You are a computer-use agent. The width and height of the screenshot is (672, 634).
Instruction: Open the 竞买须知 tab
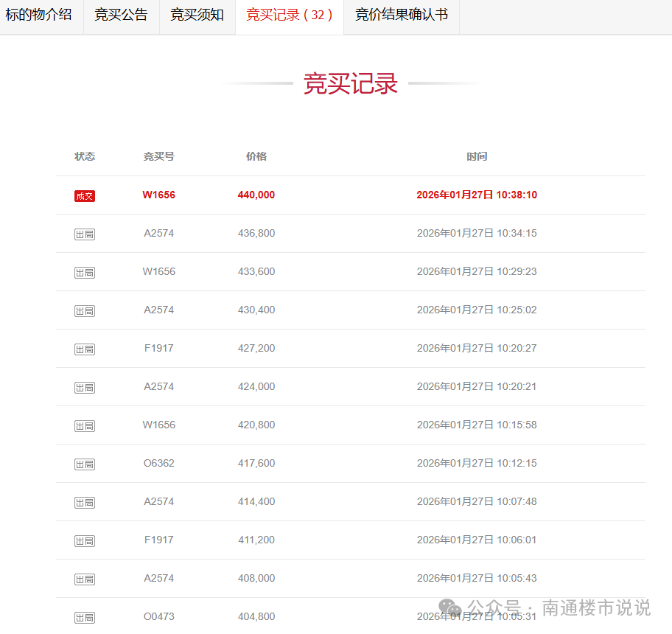click(197, 15)
